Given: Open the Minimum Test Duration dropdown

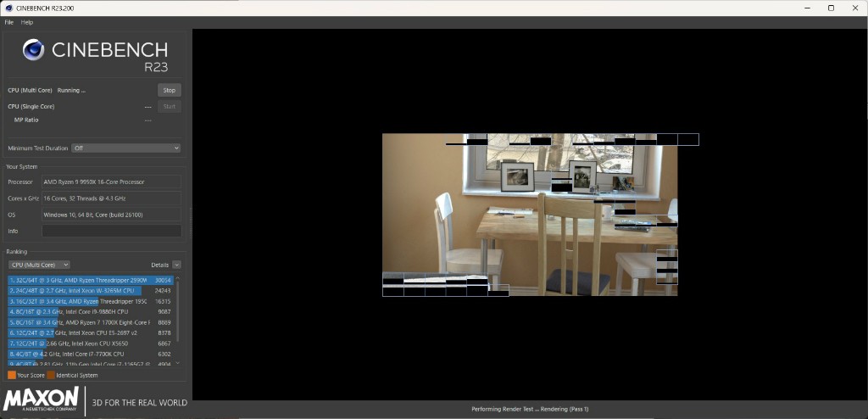Looking at the screenshot, I should tap(126, 148).
